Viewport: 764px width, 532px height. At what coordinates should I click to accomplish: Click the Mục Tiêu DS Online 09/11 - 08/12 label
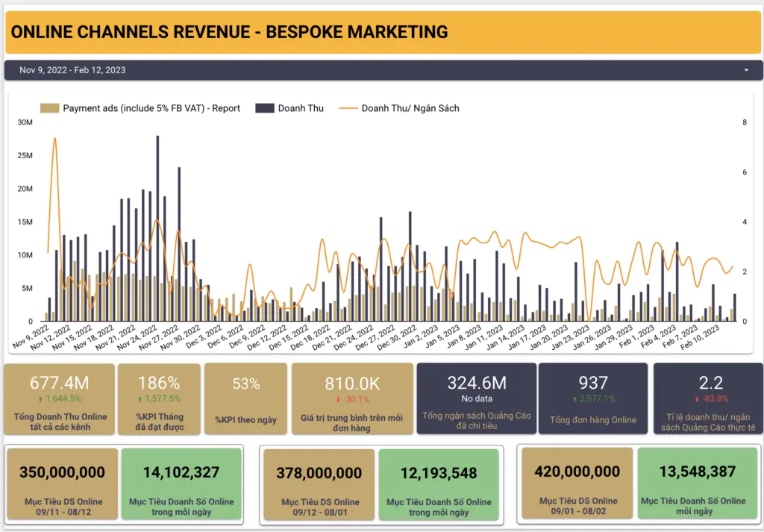[63, 507]
